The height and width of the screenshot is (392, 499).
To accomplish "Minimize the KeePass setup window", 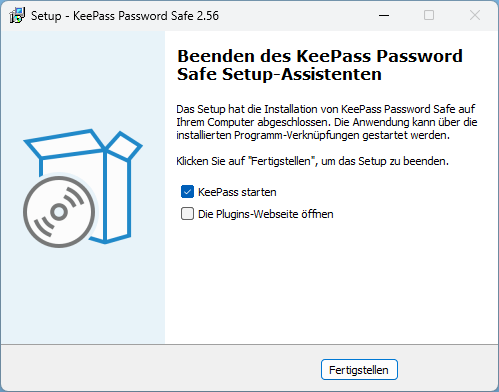I will coord(384,15).
